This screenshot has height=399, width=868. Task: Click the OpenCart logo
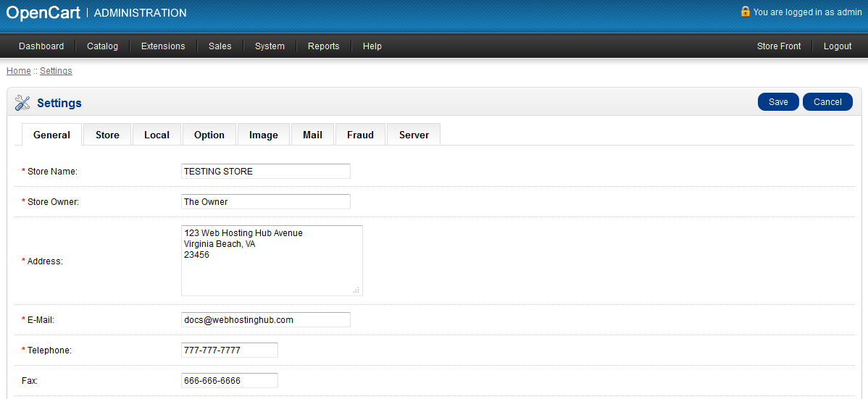coord(43,12)
